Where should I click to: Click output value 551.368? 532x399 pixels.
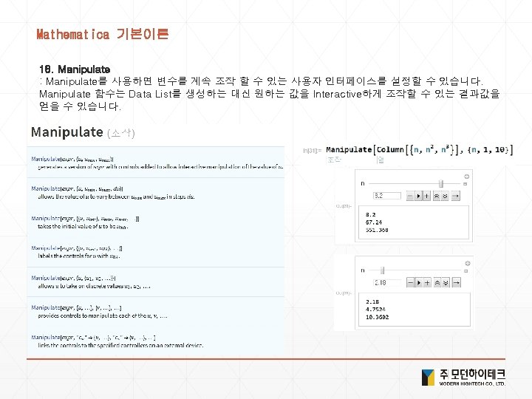377,230
